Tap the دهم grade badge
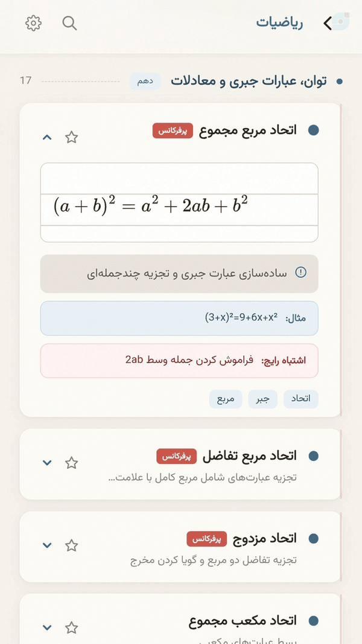Image resolution: width=362 pixels, height=644 pixels. (145, 82)
